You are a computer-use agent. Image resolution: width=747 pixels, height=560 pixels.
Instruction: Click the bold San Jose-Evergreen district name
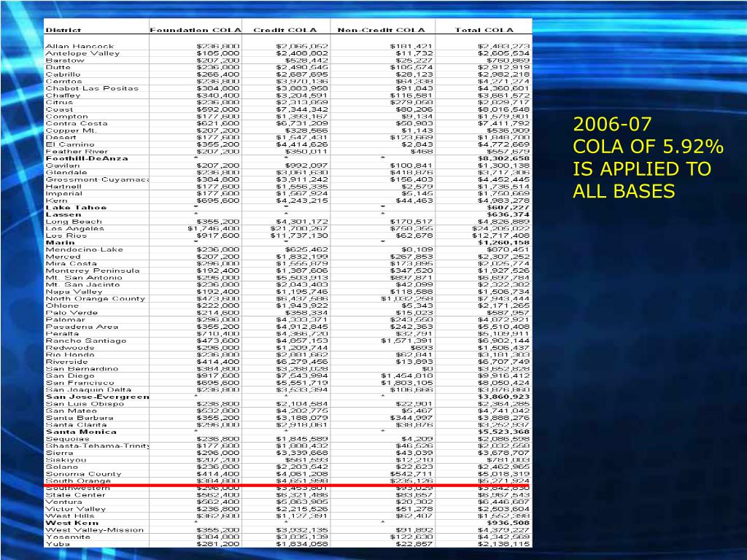[x=96, y=397]
